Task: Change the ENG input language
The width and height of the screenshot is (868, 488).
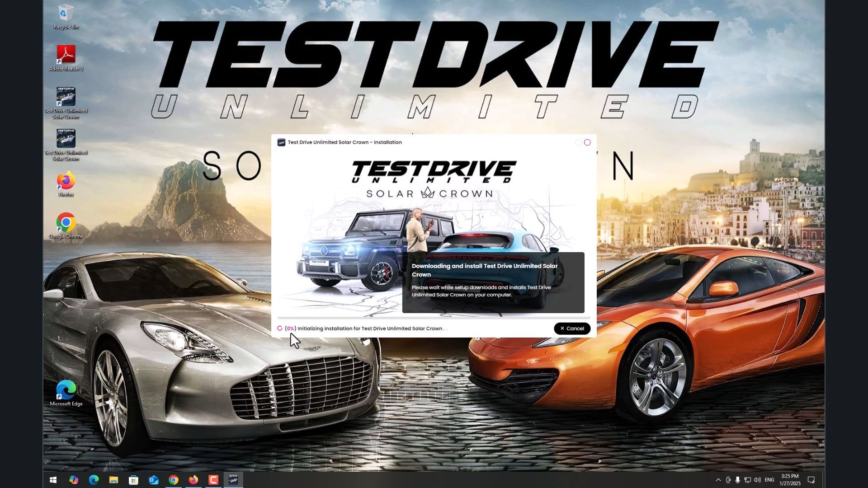Action: [x=769, y=480]
